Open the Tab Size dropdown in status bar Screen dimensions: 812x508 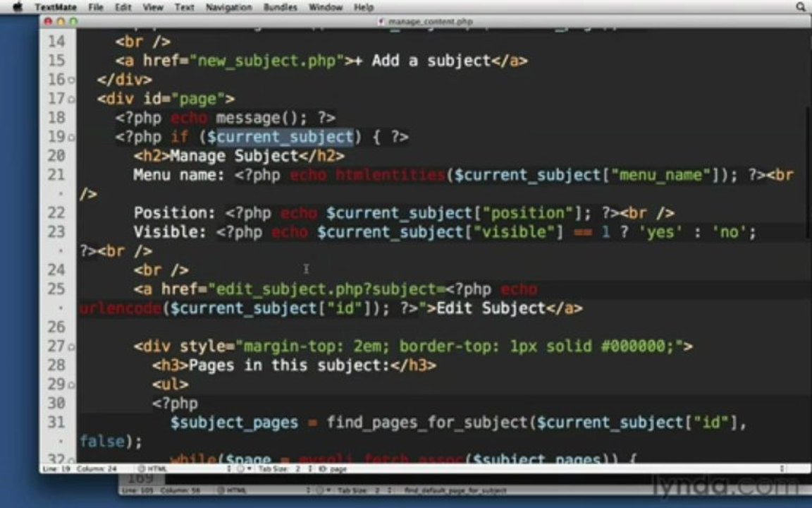(284, 468)
